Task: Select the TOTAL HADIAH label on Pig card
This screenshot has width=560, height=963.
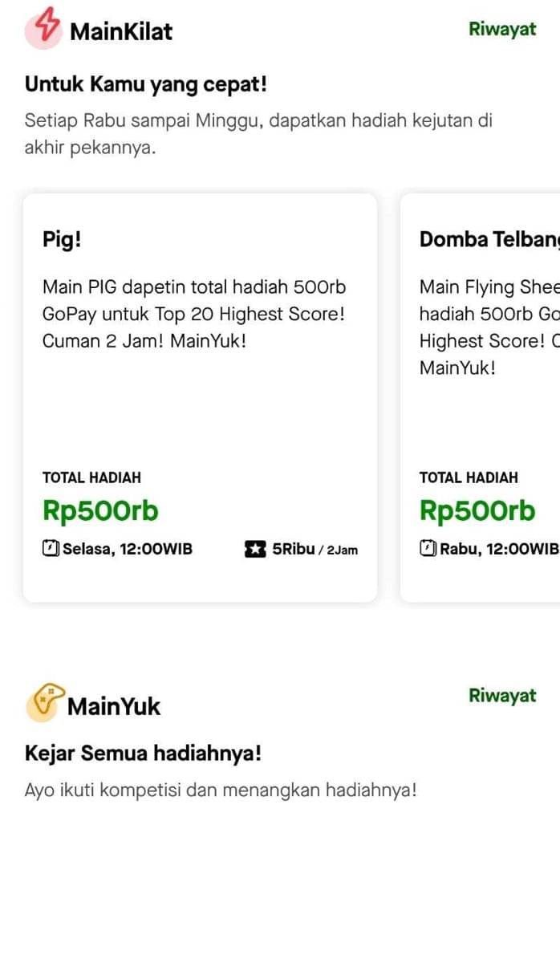Action: tap(91, 477)
